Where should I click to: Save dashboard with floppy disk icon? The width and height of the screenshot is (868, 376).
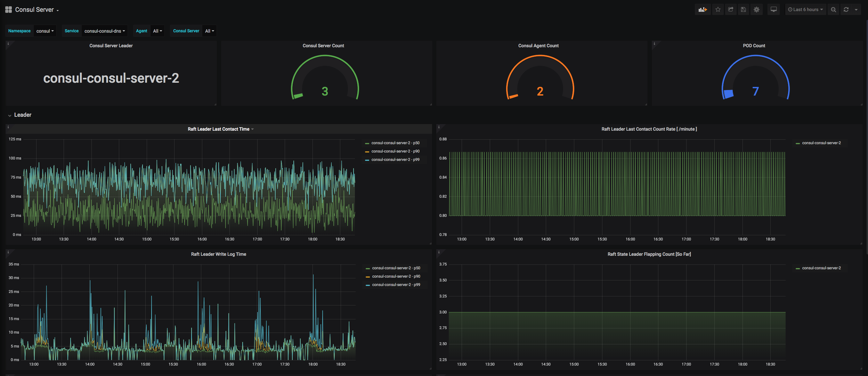point(743,10)
